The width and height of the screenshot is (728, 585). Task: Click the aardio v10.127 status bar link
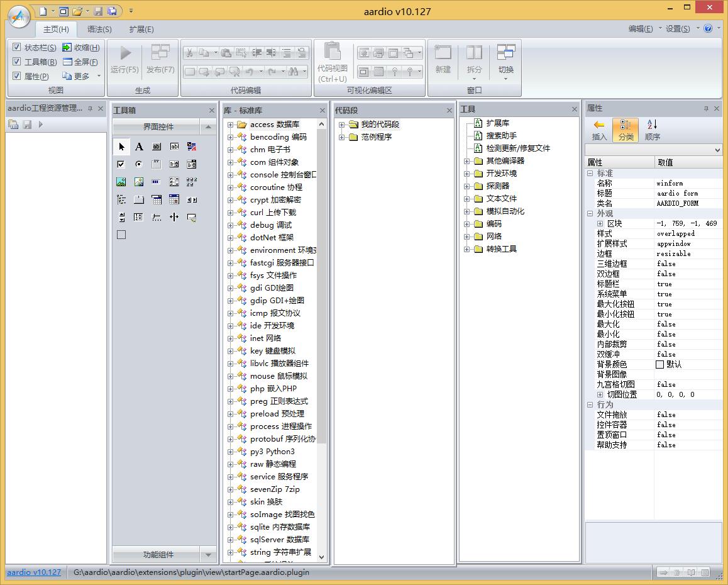pyautogui.click(x=34, y=572)
